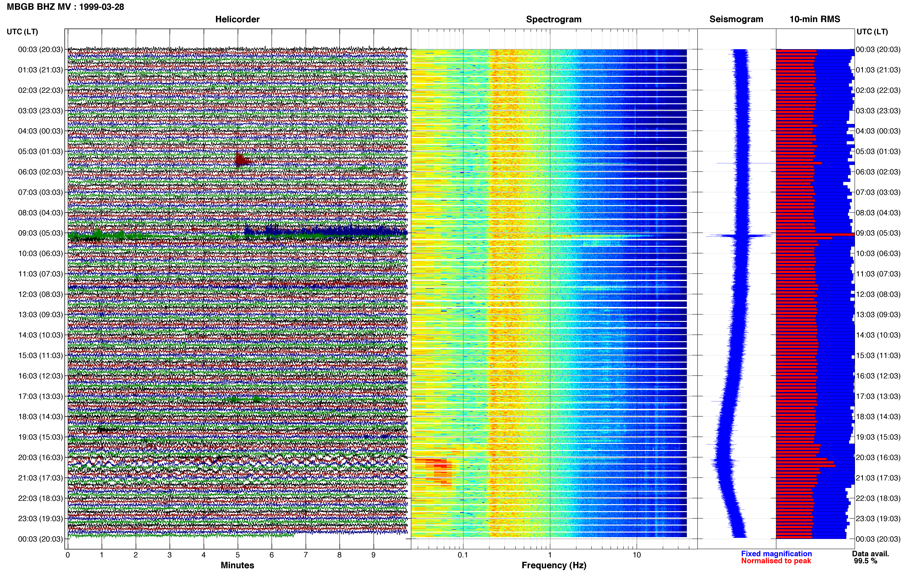Image resolution: width=924 pixels, height=578 pixels.
Task: Click right-side time label '05:03 (01:03)'
Action: pos(878,151)
